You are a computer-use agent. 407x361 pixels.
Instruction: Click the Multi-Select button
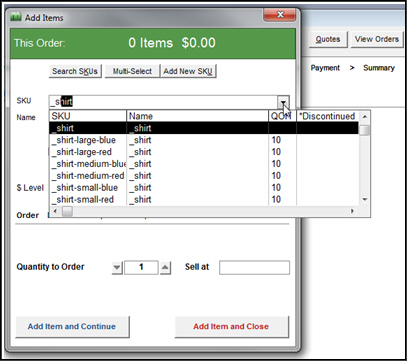coord(132,71)
